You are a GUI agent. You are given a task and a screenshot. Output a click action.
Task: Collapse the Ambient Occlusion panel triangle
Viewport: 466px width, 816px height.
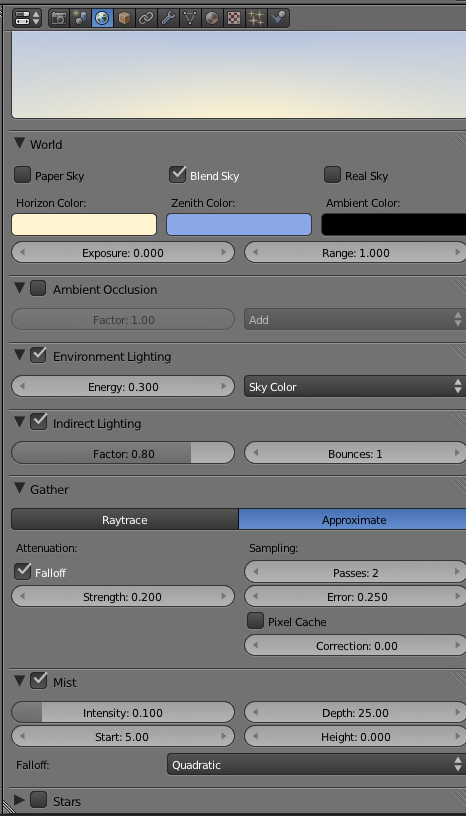click(x=20, y=288)
